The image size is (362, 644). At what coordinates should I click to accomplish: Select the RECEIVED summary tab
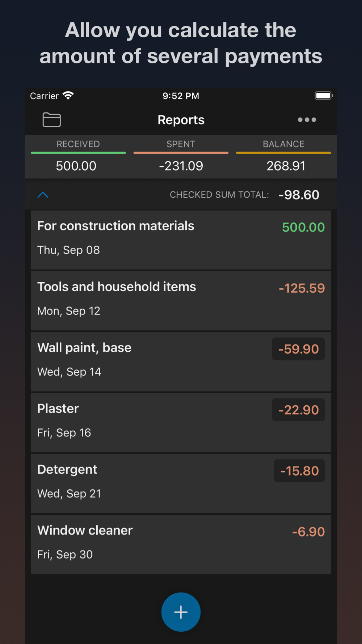tap(78, 156)
